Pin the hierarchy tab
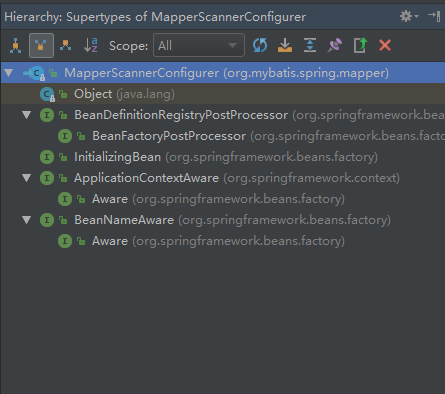 (335, 45)
